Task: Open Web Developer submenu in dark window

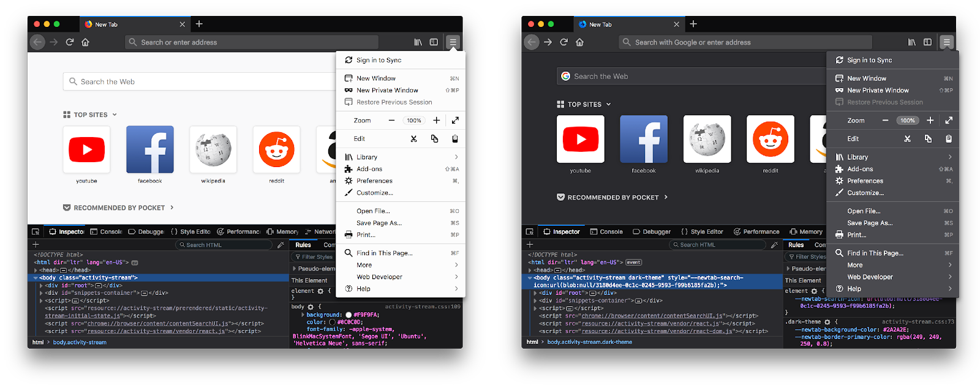Action: pyautogui.click(x=892, y=277)
